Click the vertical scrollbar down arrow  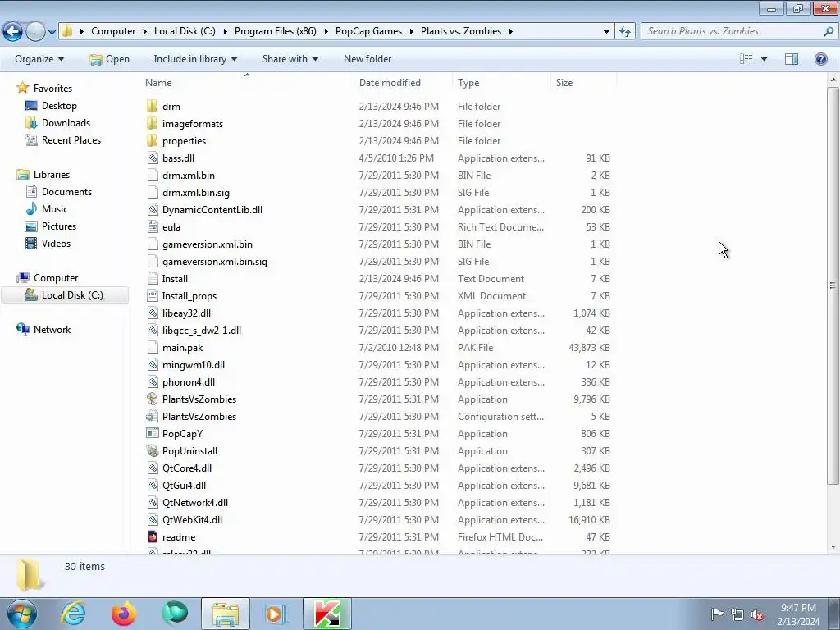point(833,547)
